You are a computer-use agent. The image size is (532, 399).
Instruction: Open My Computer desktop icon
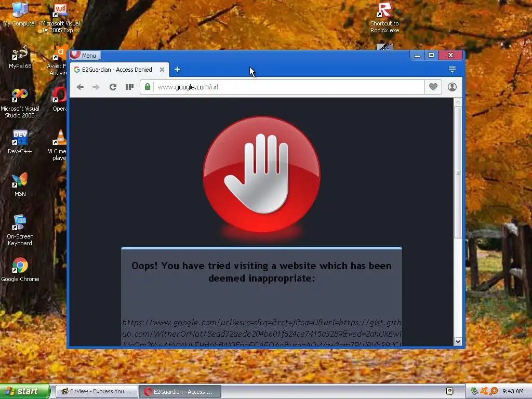tap(20, 14)
